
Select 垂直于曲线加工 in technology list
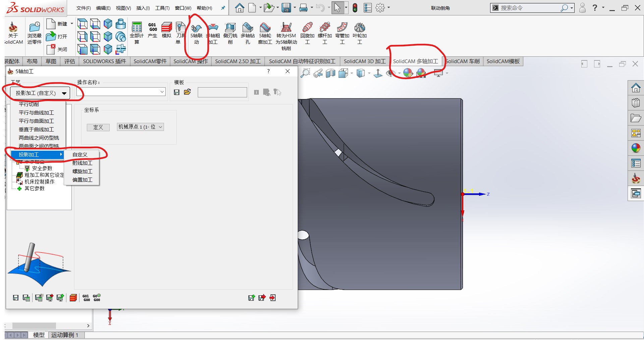(x=36, y=129)
